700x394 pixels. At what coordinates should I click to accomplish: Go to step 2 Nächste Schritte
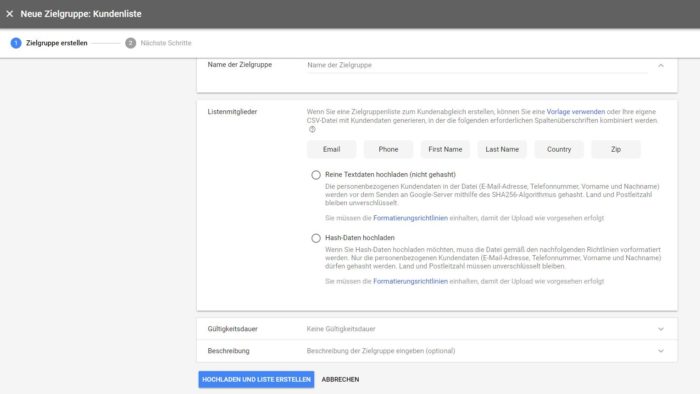point(158,43)
